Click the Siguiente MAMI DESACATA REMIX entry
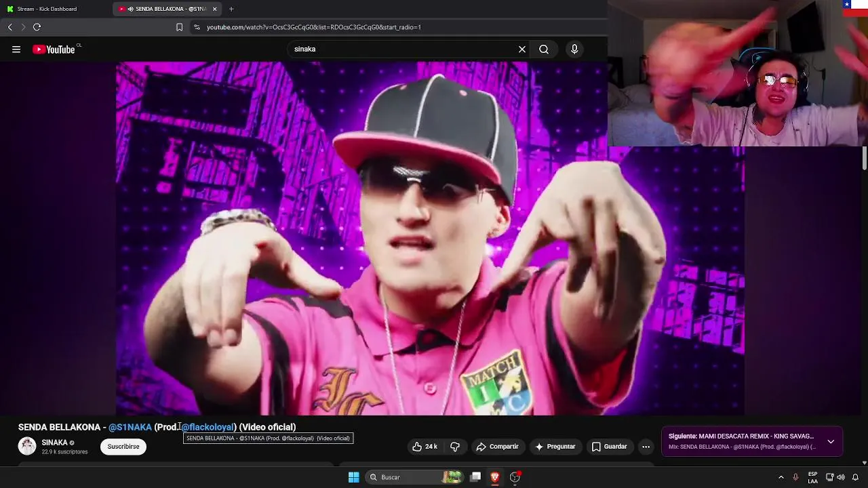This screenshot has width=868, height=488. click(x=741, y=436)
